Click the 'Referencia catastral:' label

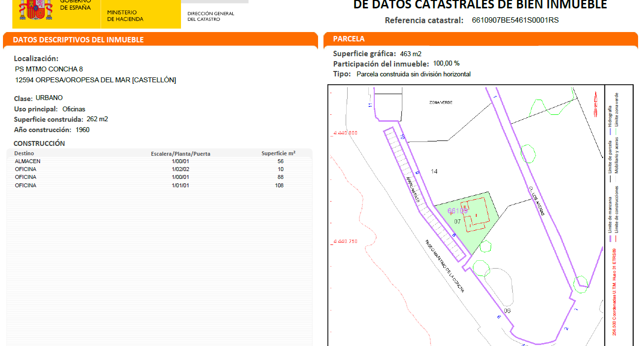[424, 20]
